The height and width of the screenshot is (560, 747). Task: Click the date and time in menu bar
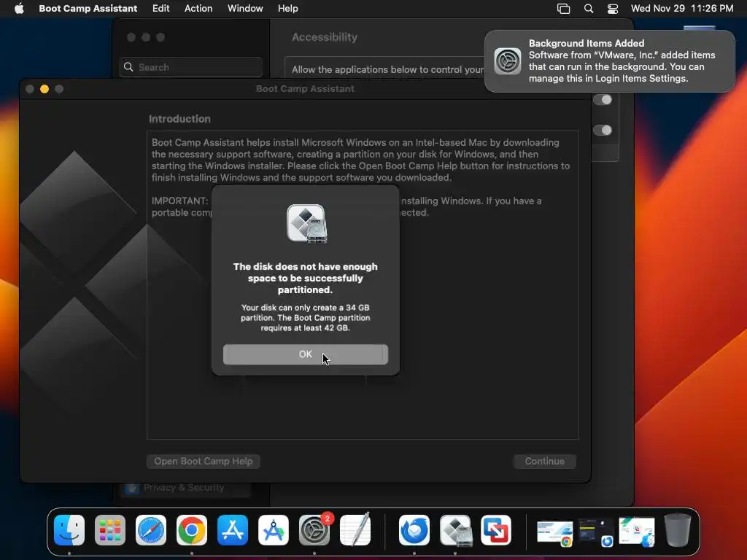tap(682, 9)
